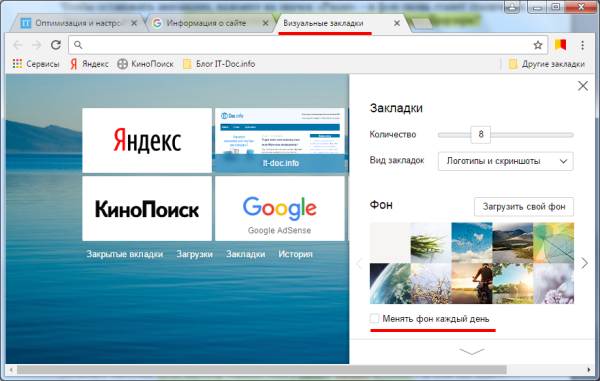
Task: Open the Закладки link under tiles
Action: tap(245, 254)
